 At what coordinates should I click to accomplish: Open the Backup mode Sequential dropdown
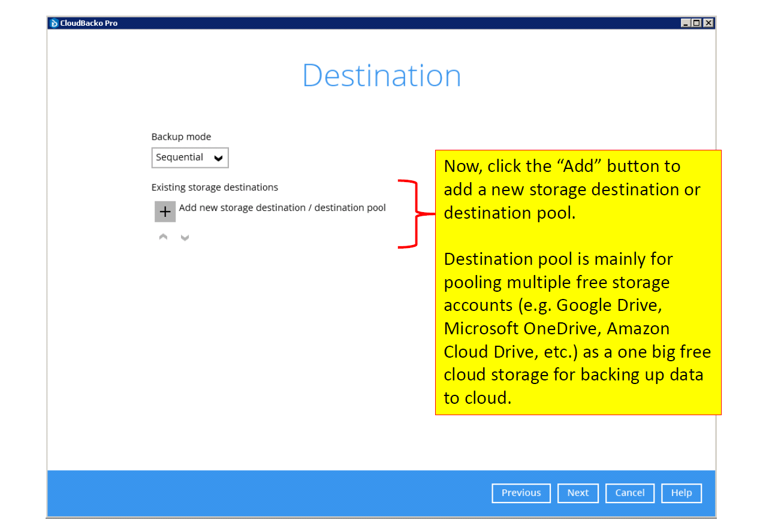coord(189,158)
